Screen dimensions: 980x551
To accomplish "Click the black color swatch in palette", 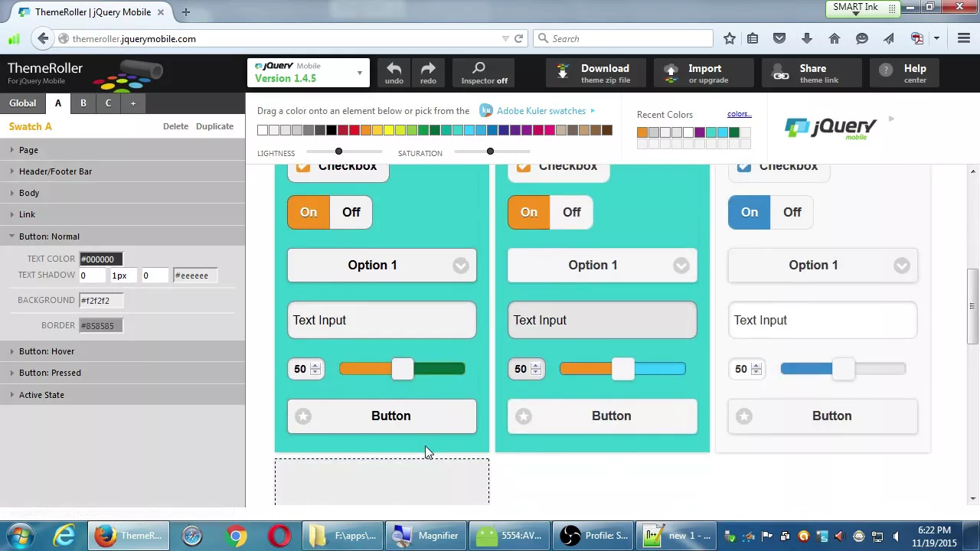I will click(x=332, y=130).
